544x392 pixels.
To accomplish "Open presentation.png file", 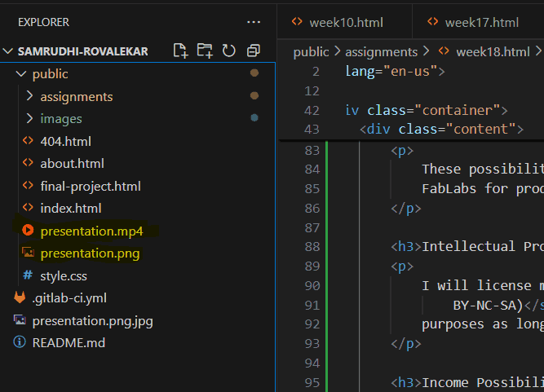I will pyautogui.click(x=90, y=253).
